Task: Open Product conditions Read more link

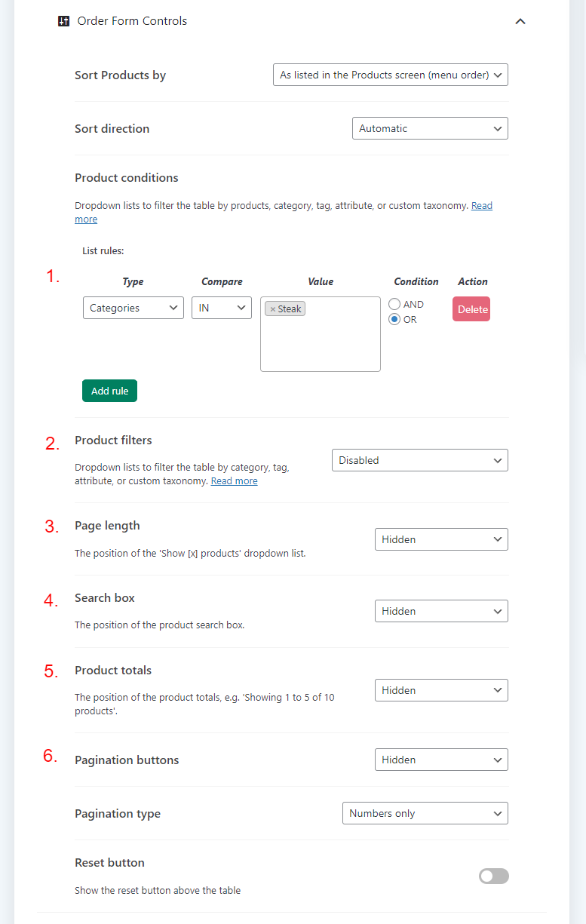Action: (481, 206)
